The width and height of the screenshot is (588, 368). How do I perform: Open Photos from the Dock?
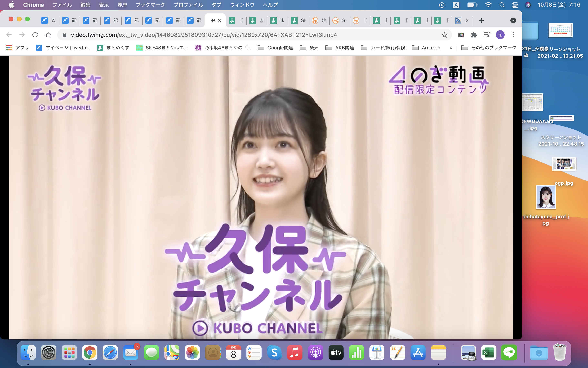click(x=192, y=352)
